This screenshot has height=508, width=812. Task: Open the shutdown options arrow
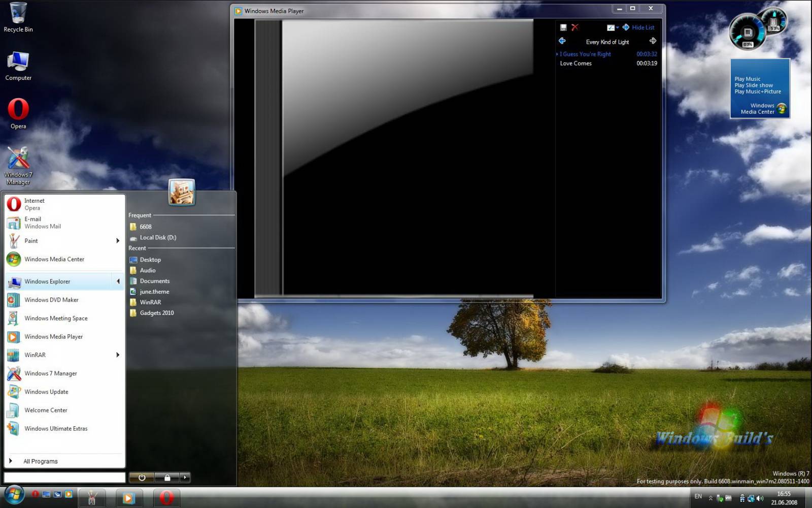click(185, 478)
